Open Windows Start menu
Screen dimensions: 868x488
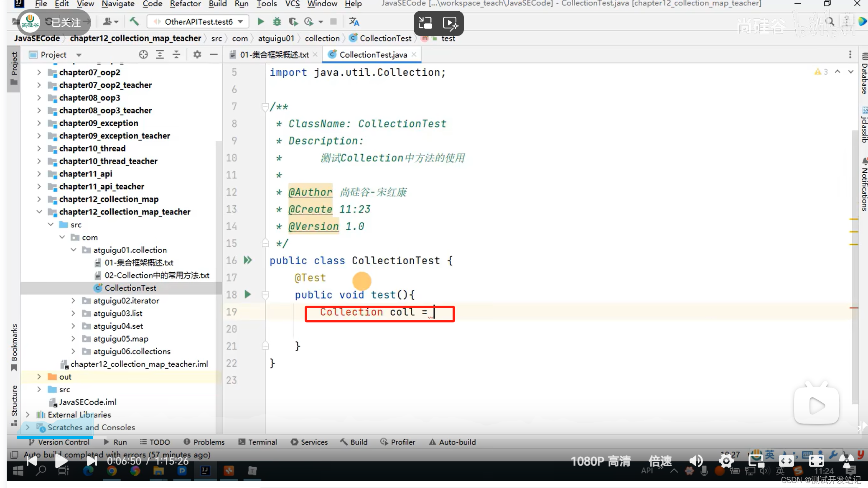(18, 471)
